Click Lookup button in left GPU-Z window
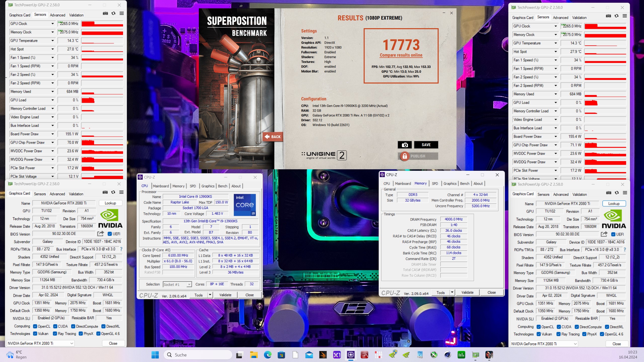 point(110,203)
